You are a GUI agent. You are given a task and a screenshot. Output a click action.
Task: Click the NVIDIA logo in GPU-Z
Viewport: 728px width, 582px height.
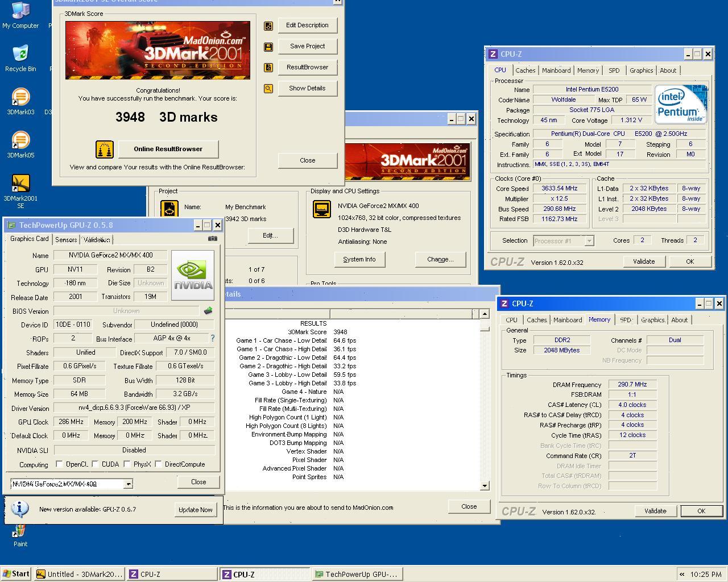(193, 275)
